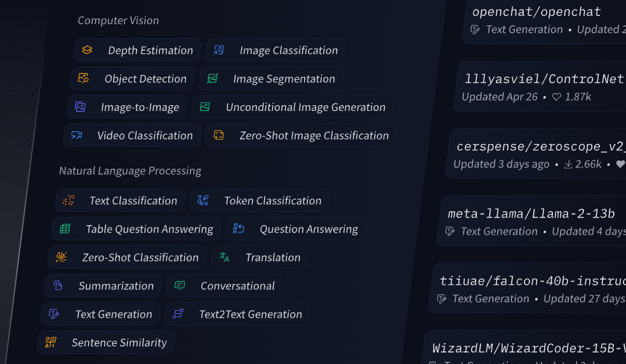
Task: Click the Text2Text Generation icon
Action: coord(178,314)
